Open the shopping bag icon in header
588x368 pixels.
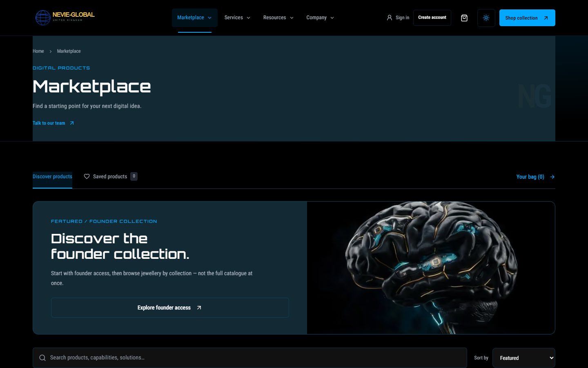pos(464,18)
